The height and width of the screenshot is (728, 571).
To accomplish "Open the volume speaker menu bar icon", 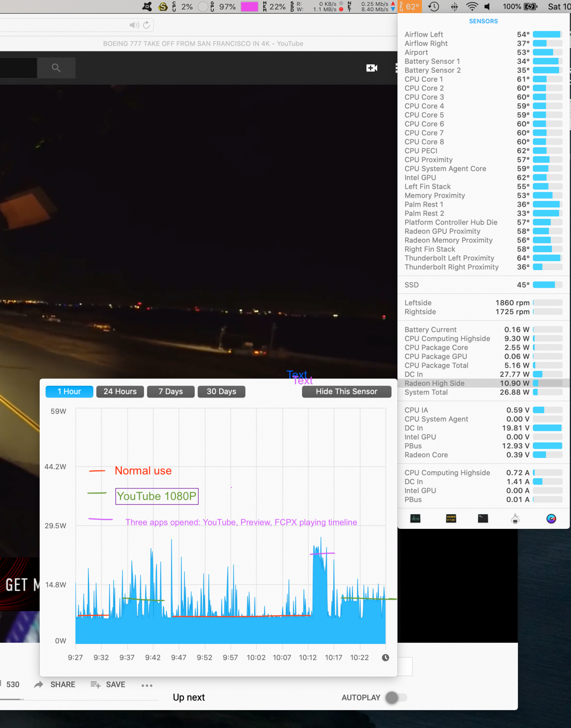I will pos(488,7).
